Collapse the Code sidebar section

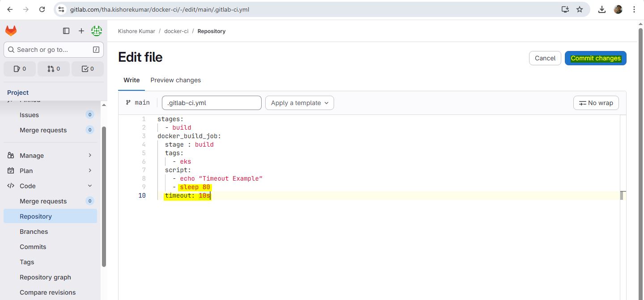pos(50,186)
